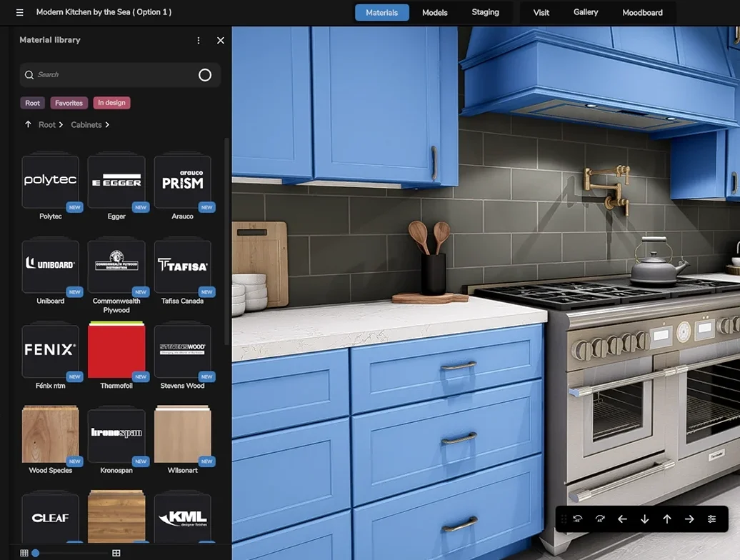Click the navigation toolbar drag handle

click(564, 519)
